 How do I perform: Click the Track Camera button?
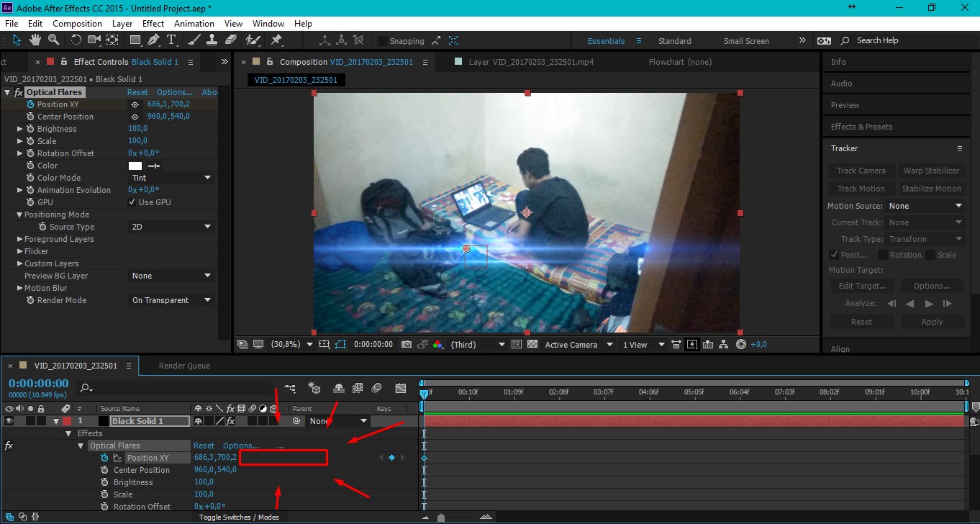pyautogui.click(x=861, y=171)
